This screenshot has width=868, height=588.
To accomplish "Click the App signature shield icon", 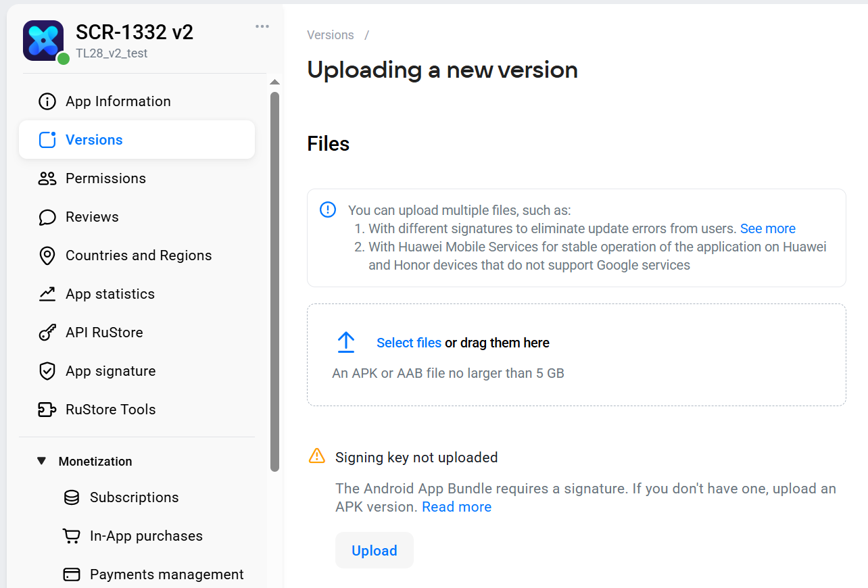I will (47, 371).
